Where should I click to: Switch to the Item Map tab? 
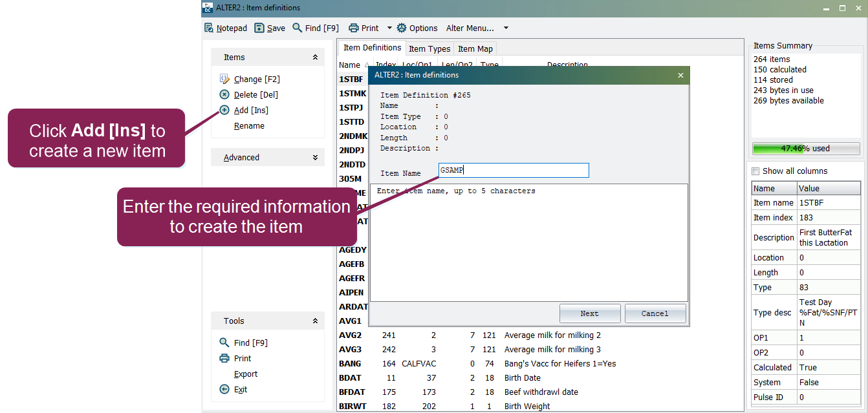(x=475, y=48)
